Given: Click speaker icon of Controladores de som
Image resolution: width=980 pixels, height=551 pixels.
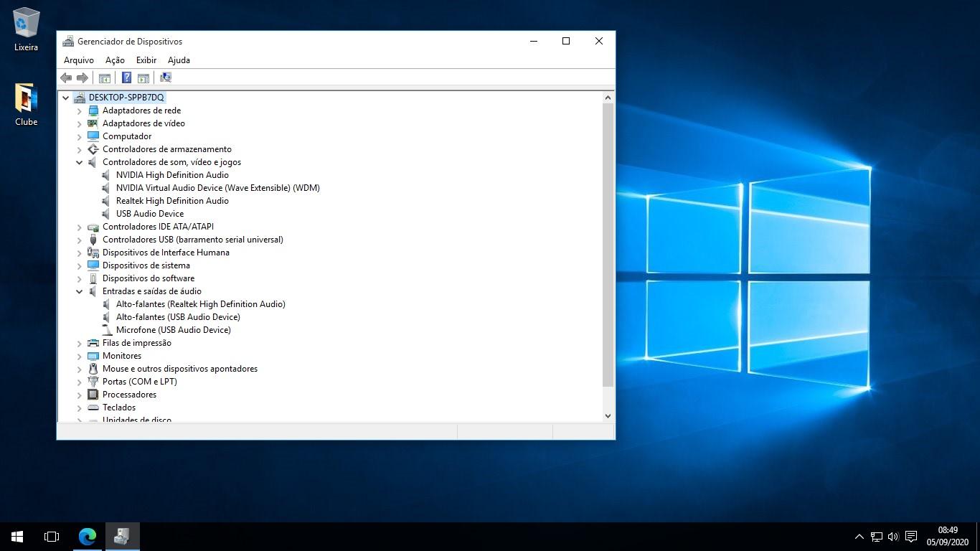Looking at the screenshot, I should coord(93,162).
